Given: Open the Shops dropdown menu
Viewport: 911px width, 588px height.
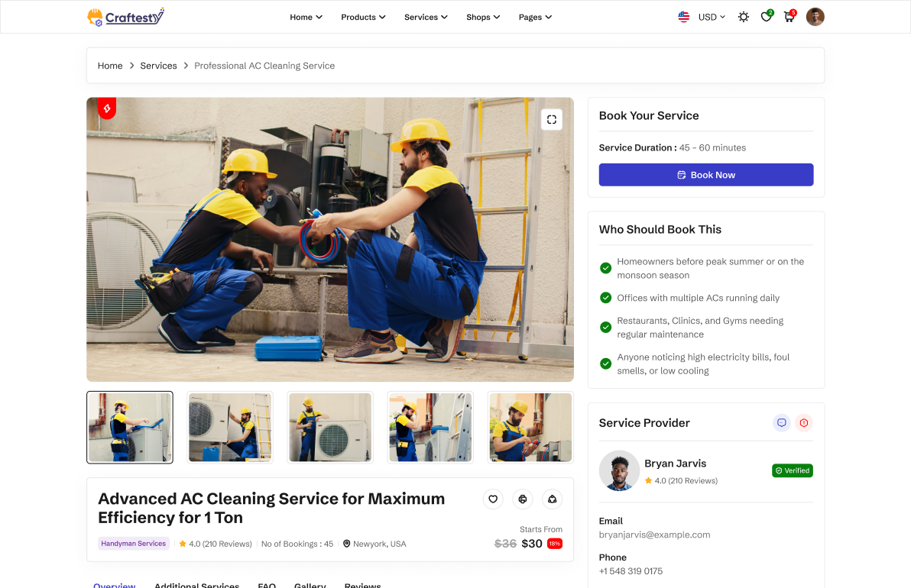Looking at the screenshot, I should point(483,17).
